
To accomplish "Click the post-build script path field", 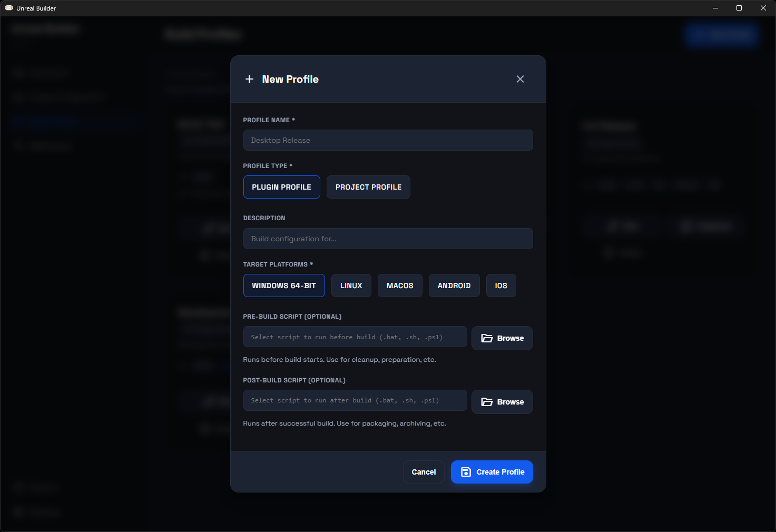I will click(x=355, y=400).
